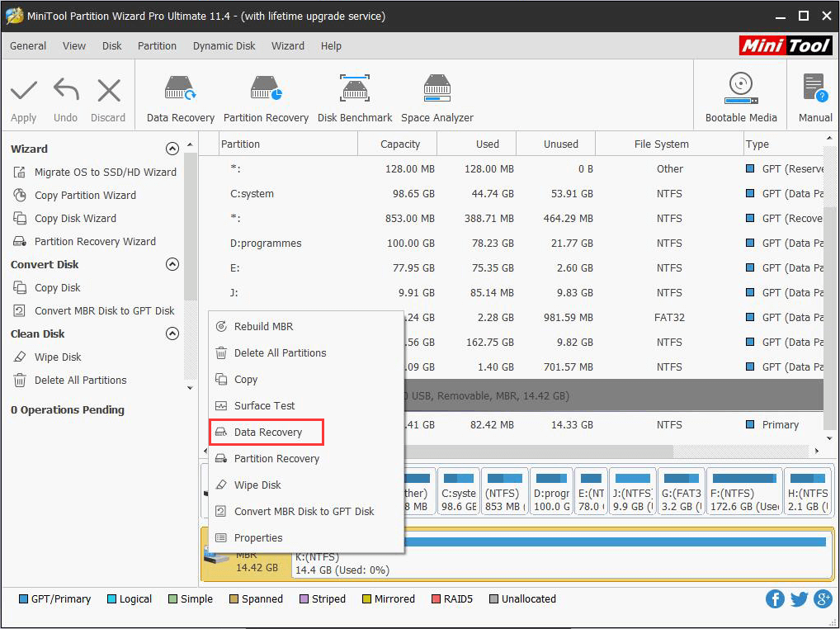Open the Dynamic Disk menu
The height and width of the screenshot is (629, 840).
point(224,46)
